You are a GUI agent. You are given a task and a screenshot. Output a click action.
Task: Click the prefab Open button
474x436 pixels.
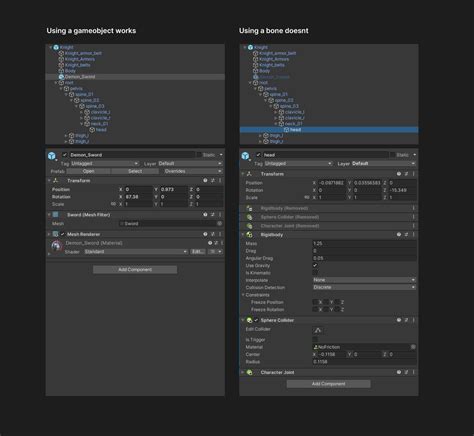pyautogui.click(x=88, y=171)
